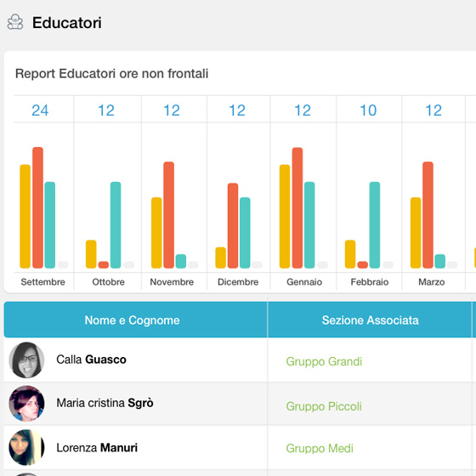Click the Ottobre month label
The height and width of the screenshot is (476, 476).
click(109, 282)
